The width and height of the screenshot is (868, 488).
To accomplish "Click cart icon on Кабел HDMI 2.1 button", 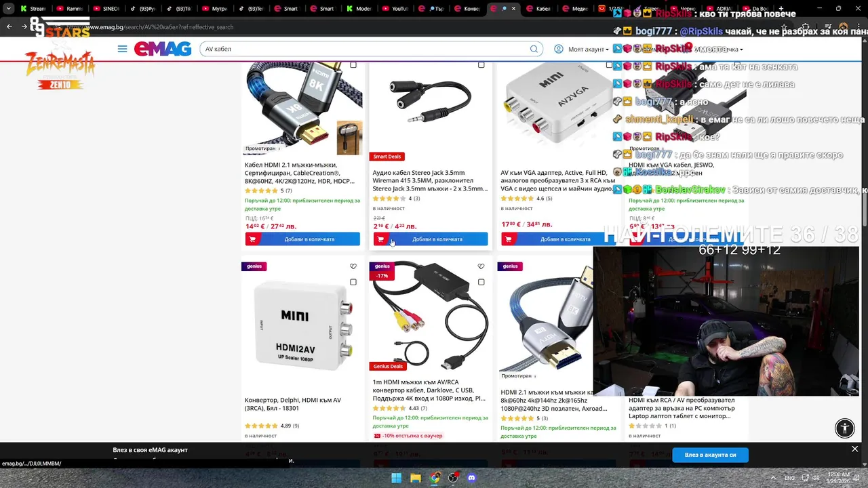I will coord(252,239).
